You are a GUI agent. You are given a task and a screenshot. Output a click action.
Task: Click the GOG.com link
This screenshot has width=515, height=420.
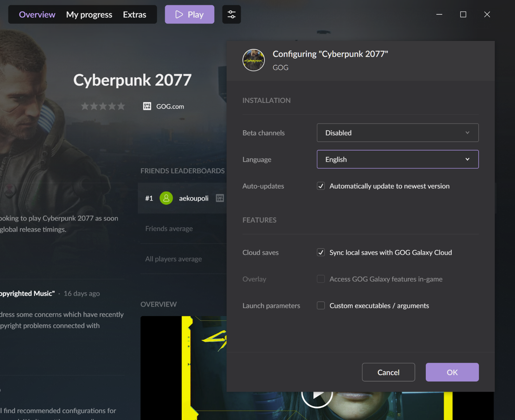pyautogui.click(x=170, y=106)
